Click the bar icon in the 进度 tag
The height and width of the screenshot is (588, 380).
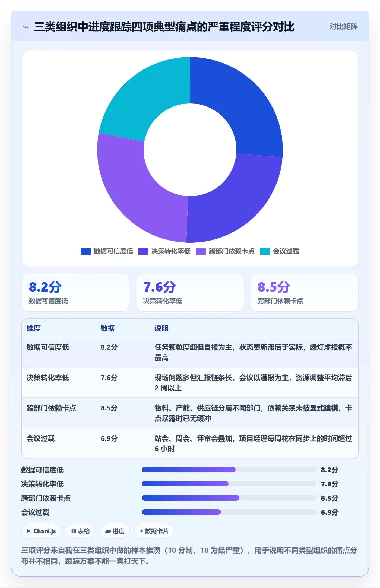(108, 532)
